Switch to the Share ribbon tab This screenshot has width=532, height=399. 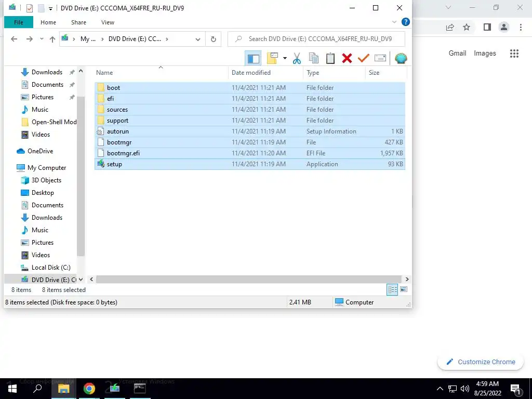pos(78,22)
